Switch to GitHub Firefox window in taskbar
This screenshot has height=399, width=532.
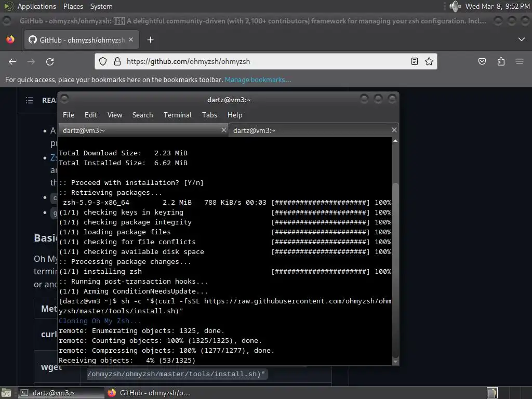[149, 393]
